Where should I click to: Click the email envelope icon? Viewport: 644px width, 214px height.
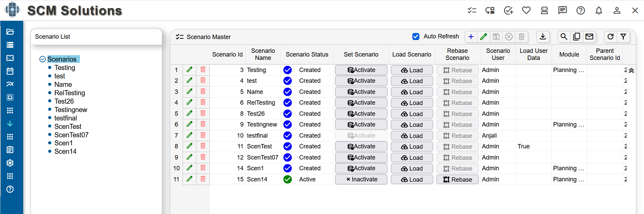pos(589,37)
